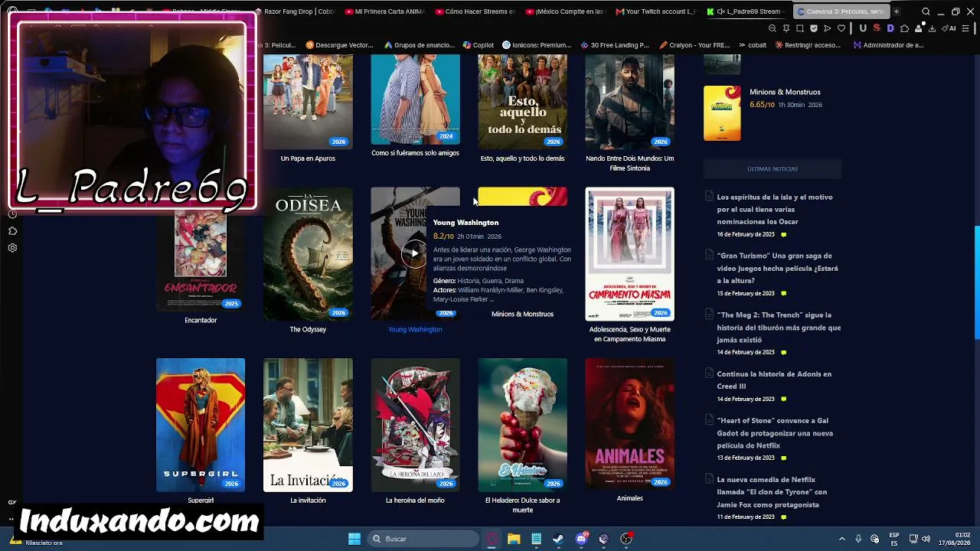The image size is (980, 551).
Task: Read the El clon de Tyrone news article
Action: click(x=772, y=491)
